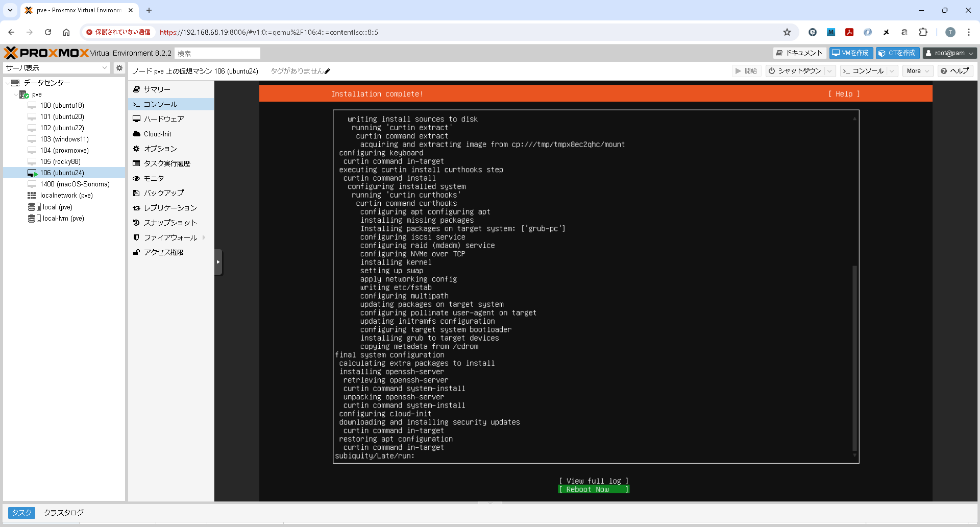
Task: Open the More actions dropdown
Action: [x=918, y=71]
